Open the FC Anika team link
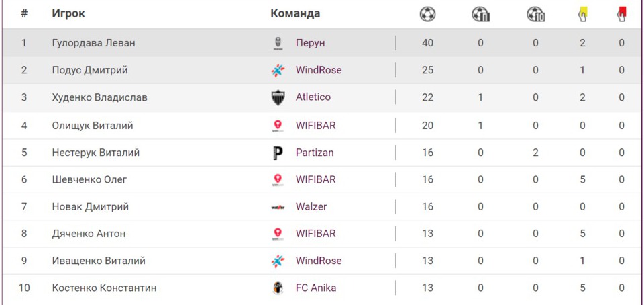 [316, 288]
